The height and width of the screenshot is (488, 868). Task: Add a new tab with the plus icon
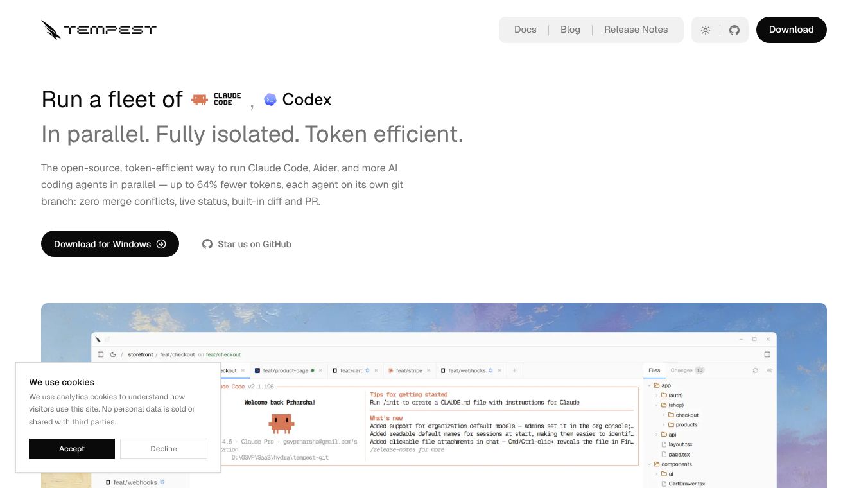click(514, 370)
